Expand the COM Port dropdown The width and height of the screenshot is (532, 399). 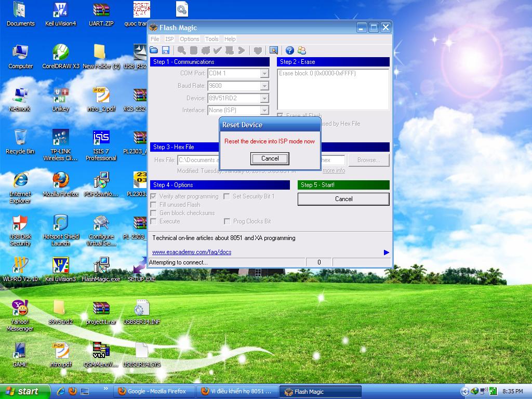pos(264,73)
